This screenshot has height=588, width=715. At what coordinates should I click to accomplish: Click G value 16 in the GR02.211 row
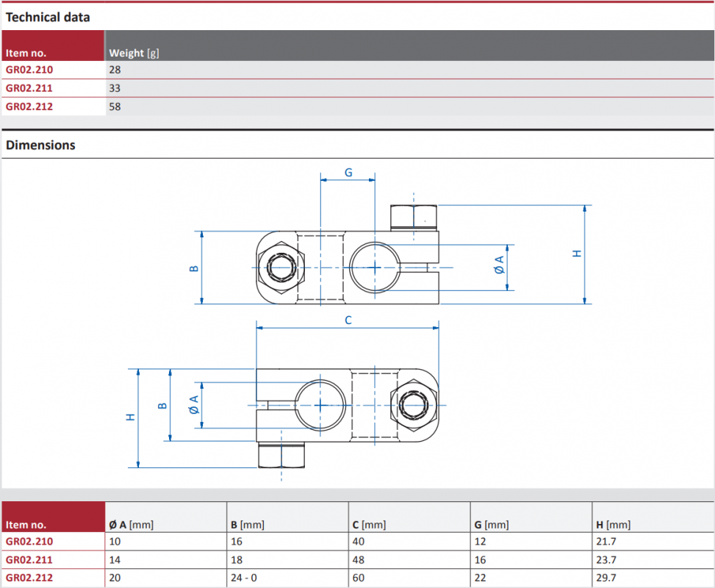click(x=480, y=560)
